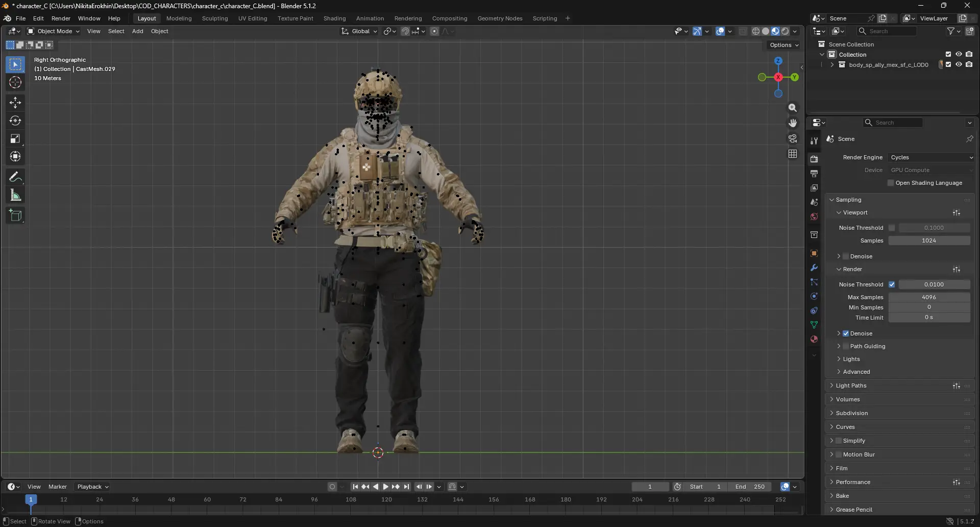Open the Material properties tab
Viewport: 980px width, 527px height.
tap(814, 339)
